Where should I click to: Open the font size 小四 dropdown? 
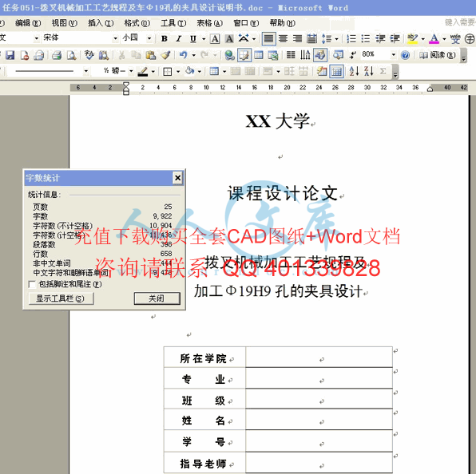(x=149, y=38)
